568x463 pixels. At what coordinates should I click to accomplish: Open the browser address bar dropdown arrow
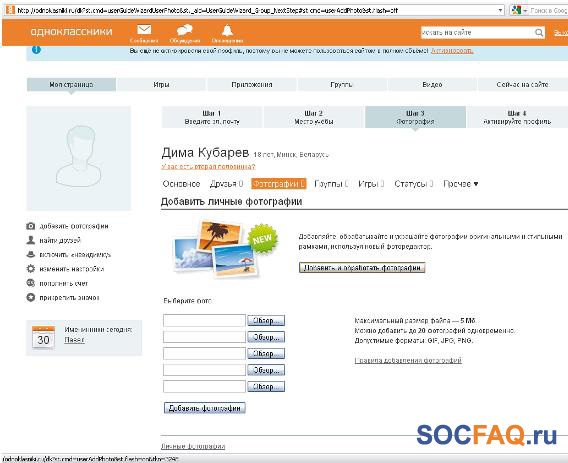pos(500,11)
